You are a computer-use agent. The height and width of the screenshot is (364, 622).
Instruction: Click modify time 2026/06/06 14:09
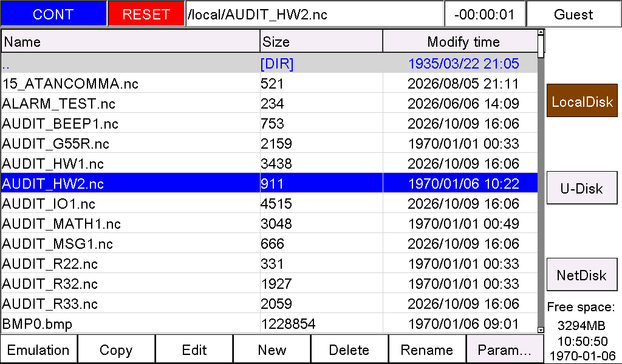point(463,103)
